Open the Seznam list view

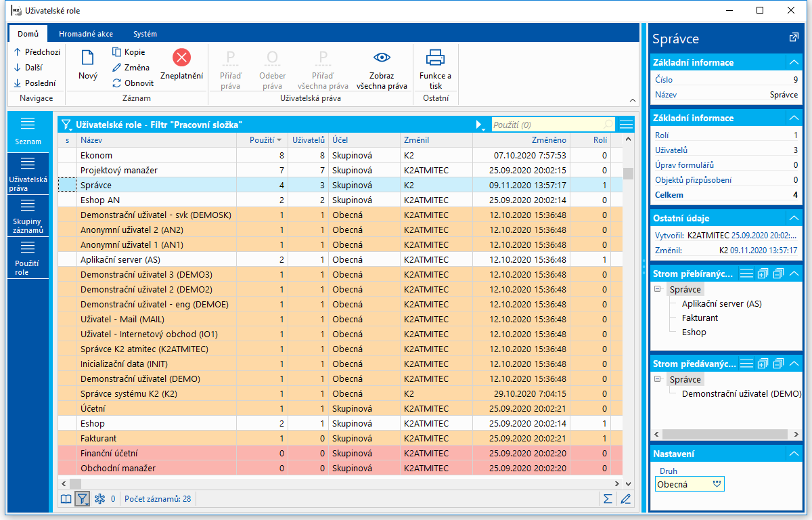[28, 131]
